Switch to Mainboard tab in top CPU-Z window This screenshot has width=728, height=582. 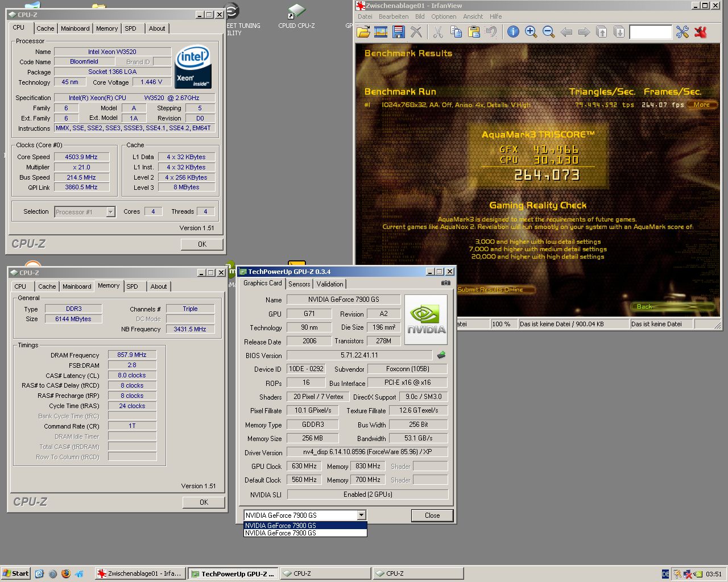pos(75,28)
